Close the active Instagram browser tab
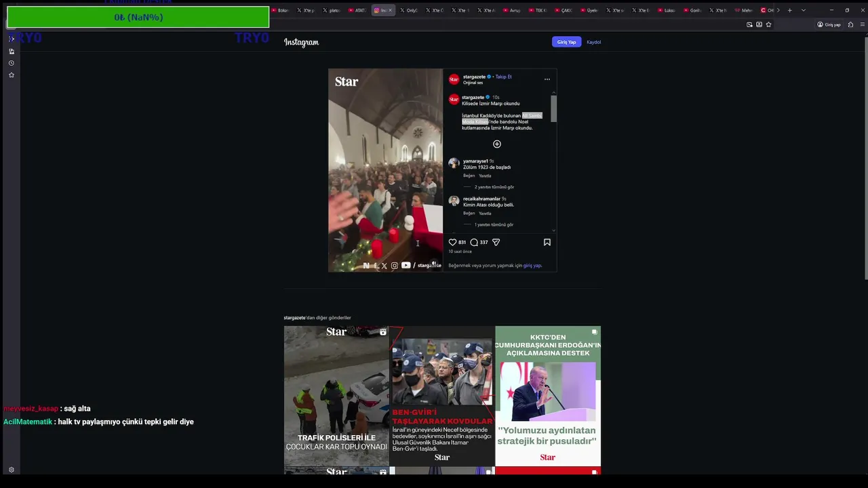 pos(390,10)
